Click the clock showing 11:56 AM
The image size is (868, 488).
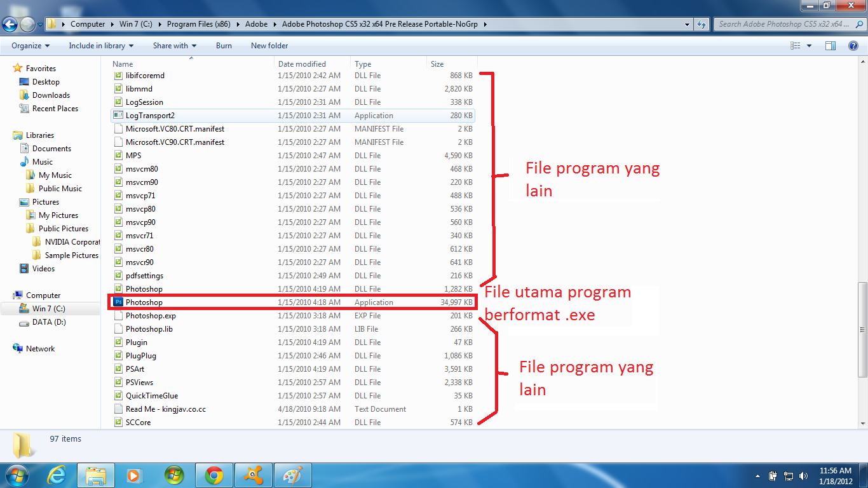836,471
